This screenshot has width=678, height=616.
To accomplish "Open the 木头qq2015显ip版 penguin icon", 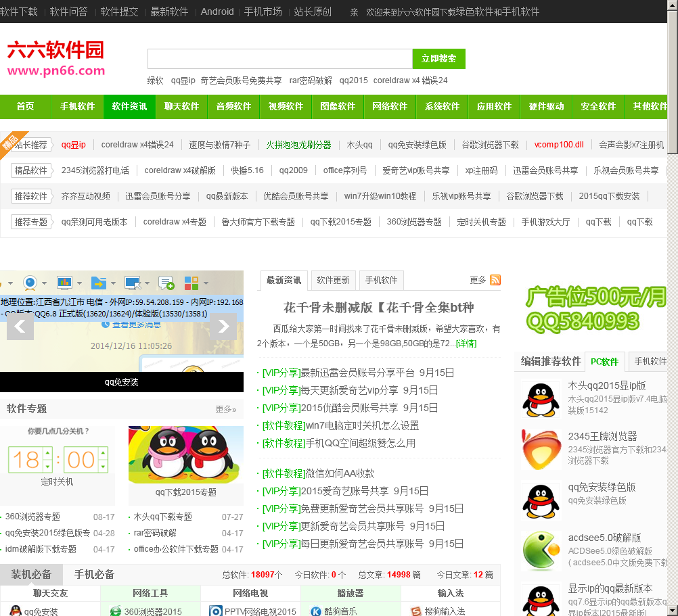I will click(541, 400).
